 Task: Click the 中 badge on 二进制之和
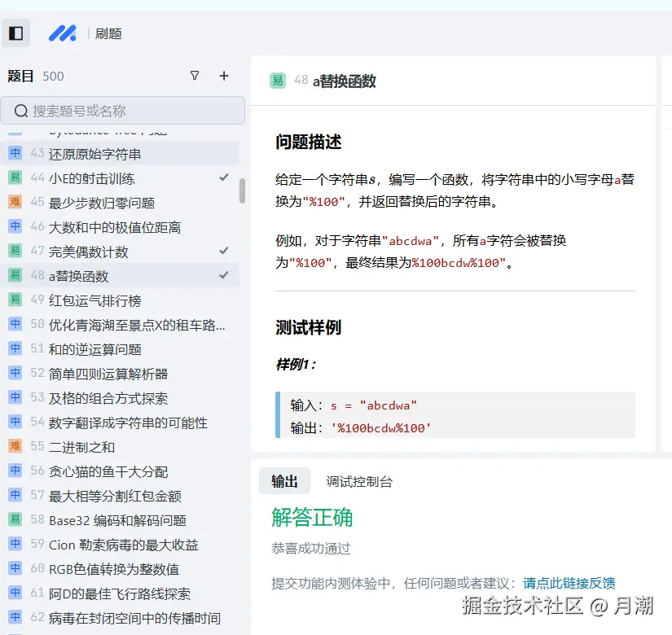[16, 446]
